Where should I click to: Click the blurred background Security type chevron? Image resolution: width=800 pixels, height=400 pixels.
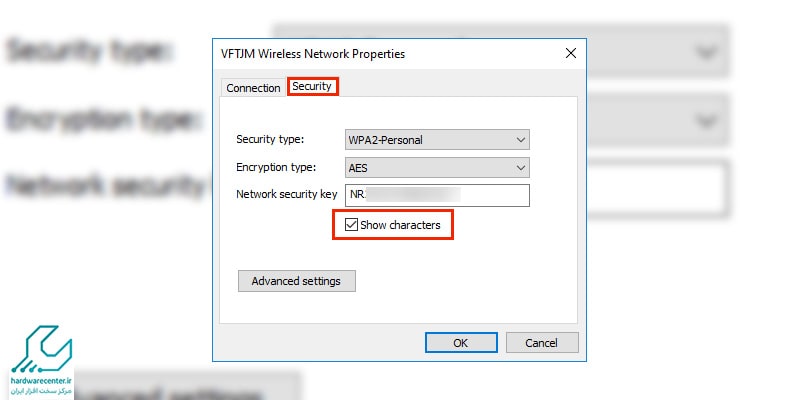(x=706, y=51)
